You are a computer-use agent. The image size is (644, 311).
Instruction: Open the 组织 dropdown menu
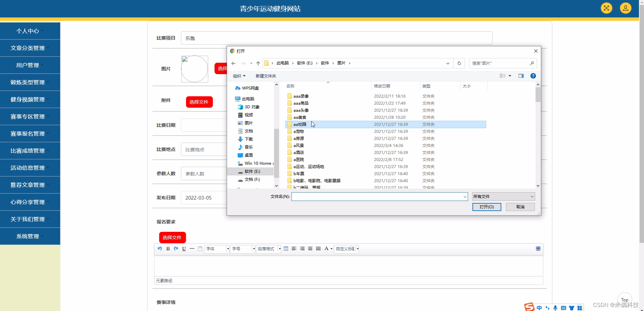239,76
